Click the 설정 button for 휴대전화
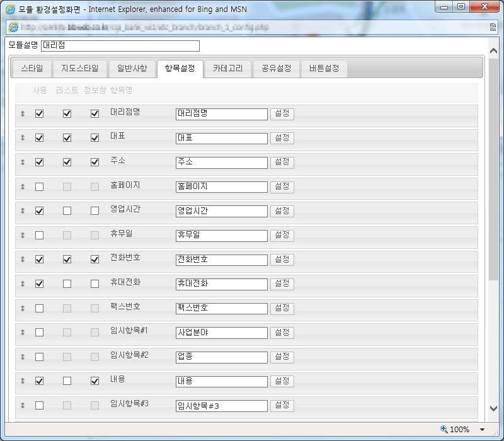The width and height of the screenshot is (504, 441). [282, 284]
